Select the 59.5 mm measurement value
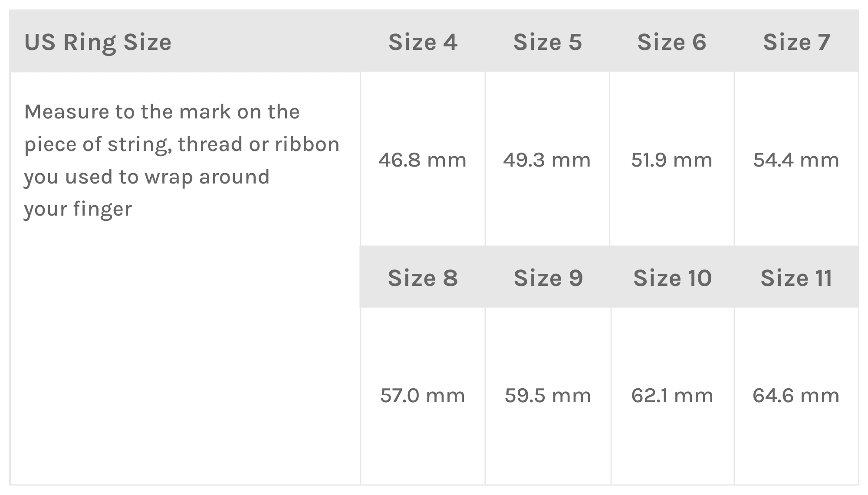Viewport: 868px width, 495px height. pos(548,395)
